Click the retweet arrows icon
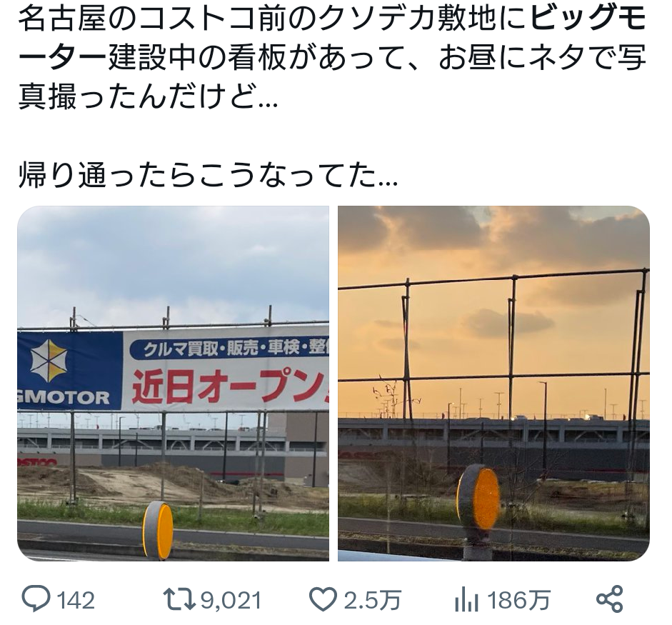 (x=179, y=599)
